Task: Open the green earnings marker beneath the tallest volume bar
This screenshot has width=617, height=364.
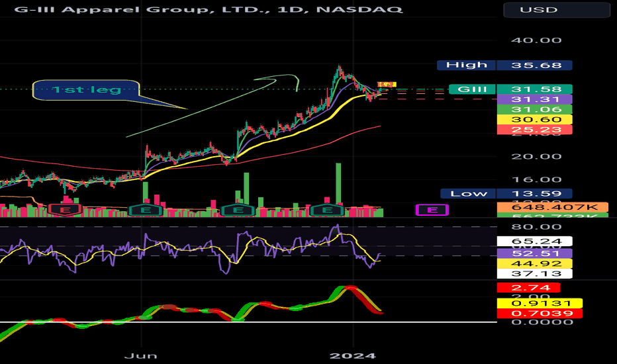Action: pos(328,210)
